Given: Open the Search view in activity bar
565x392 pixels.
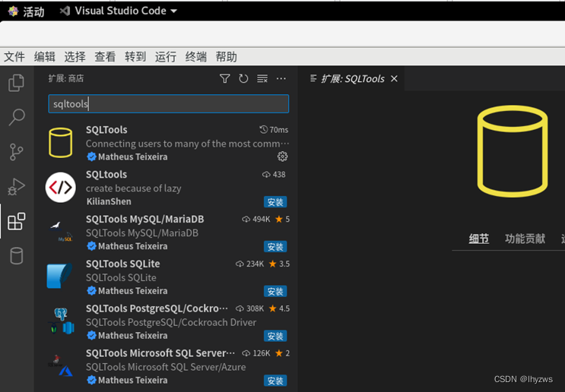Looking at the screenshot, I should pyautogui.click(x=16, y=117).
